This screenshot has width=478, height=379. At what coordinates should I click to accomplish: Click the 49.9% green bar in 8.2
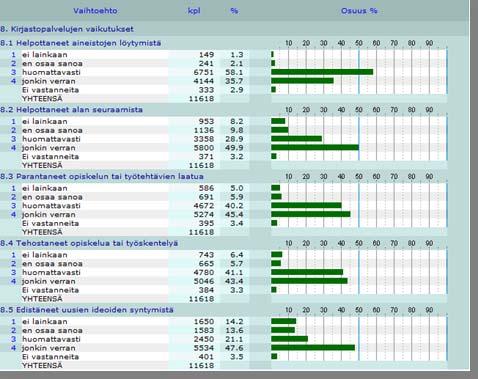(315, 147)
